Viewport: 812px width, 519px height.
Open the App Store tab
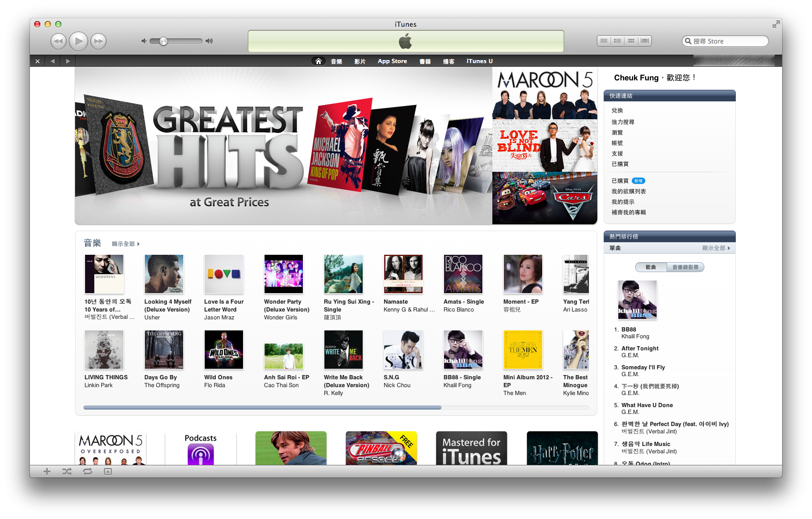[392, 61]
